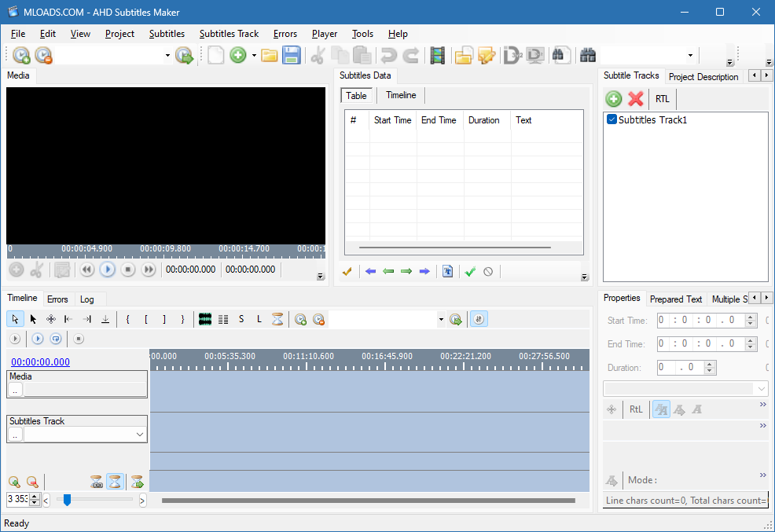This screenshot has width=775, height=532.
Task: Click the export subtitles pencil-folder icon
Action: (487, 55)
